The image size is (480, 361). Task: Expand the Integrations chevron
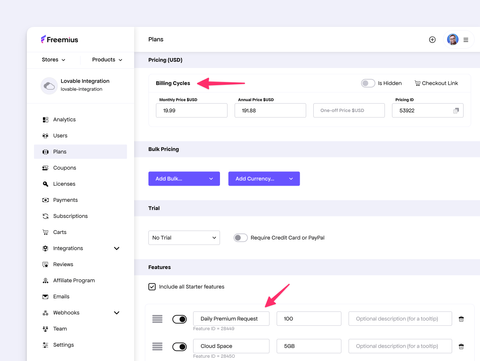[x=117, y=248]
